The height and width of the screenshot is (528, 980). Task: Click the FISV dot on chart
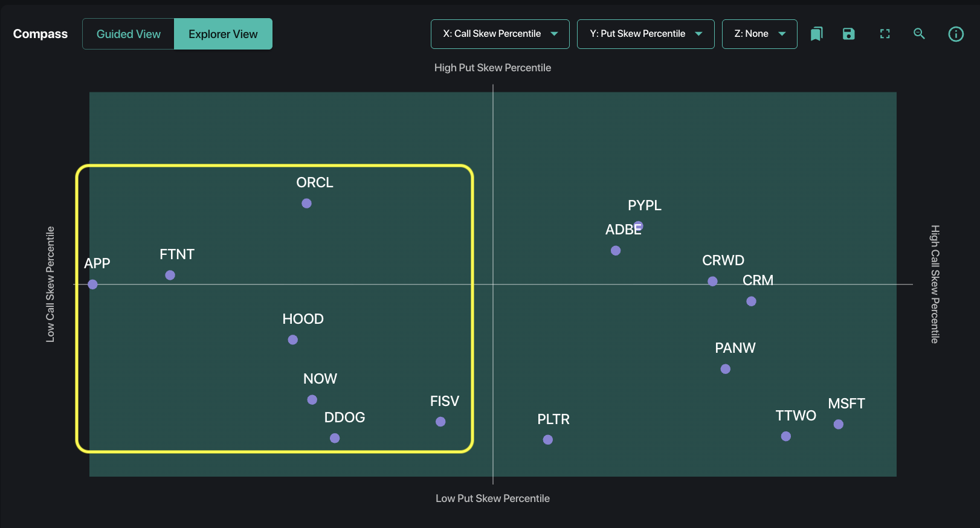440,422
